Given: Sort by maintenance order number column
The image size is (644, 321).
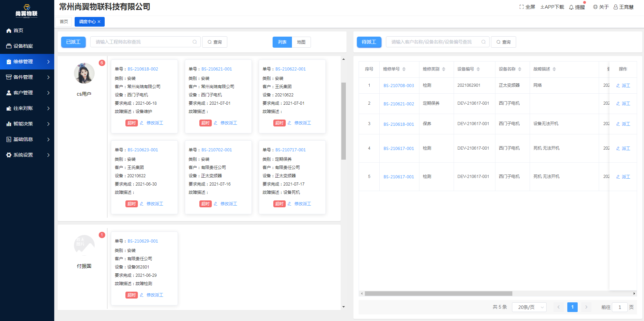Looking at the screenshot, I should [404, 69].
